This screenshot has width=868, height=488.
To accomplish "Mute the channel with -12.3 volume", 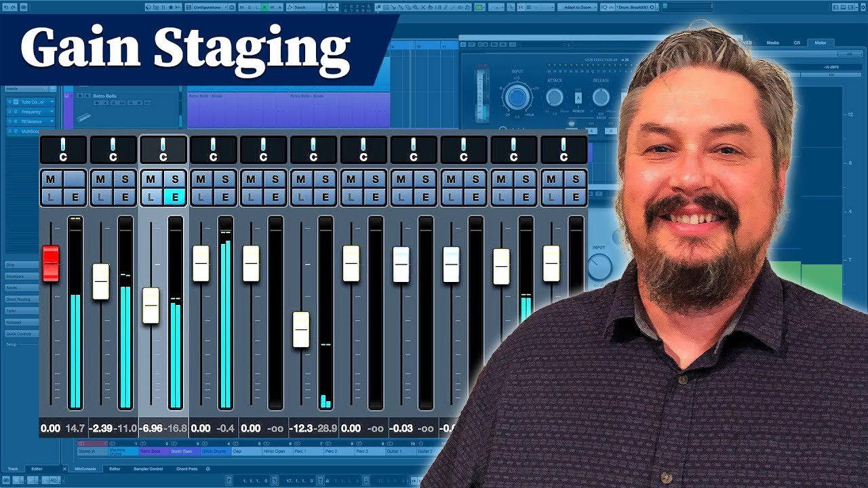I will (x=302, y=180).
